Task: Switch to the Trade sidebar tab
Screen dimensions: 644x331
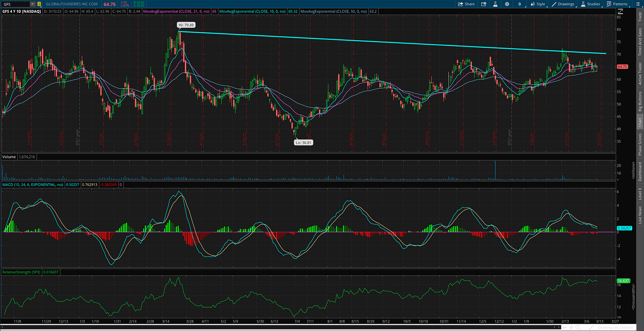Action: 640,17
